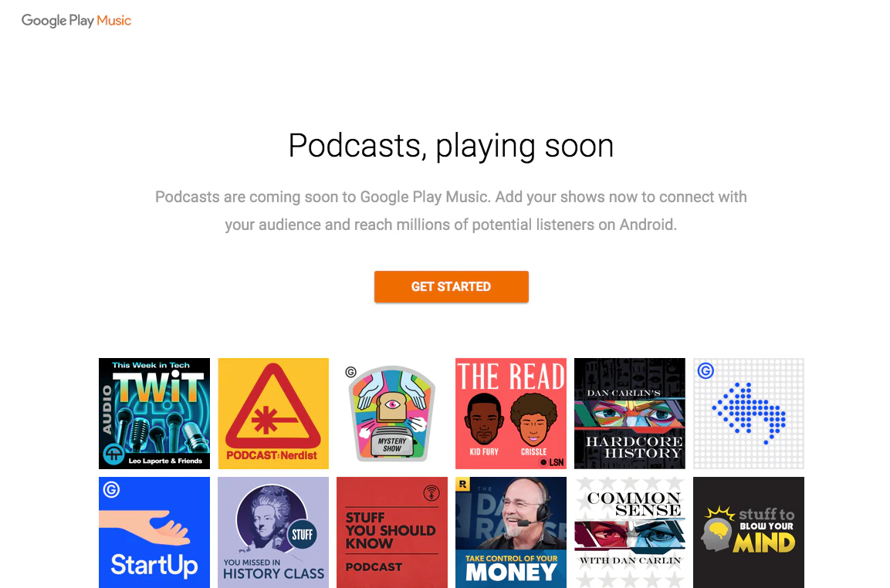Open the Mystery Show podcast artwork

392,413
